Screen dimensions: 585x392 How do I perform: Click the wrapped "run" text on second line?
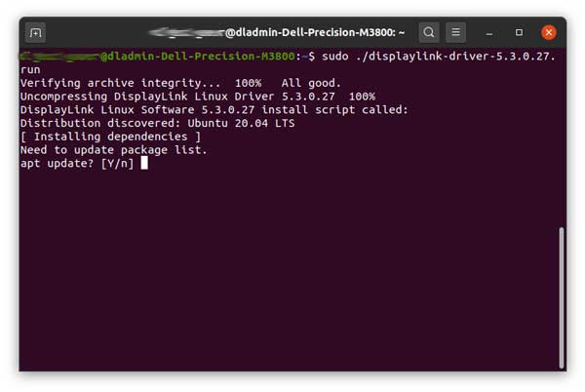point(30,70)
